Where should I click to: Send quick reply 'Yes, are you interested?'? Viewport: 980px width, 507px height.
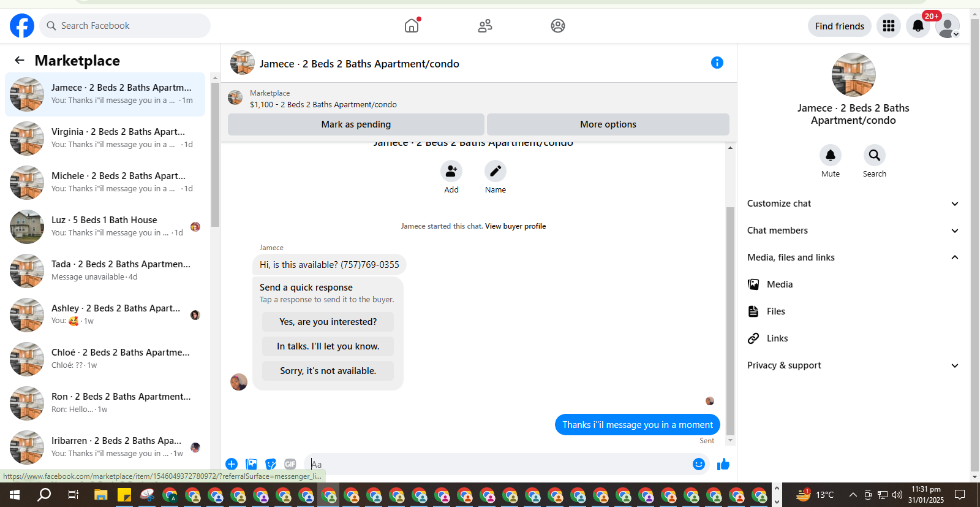pos(328,322)
